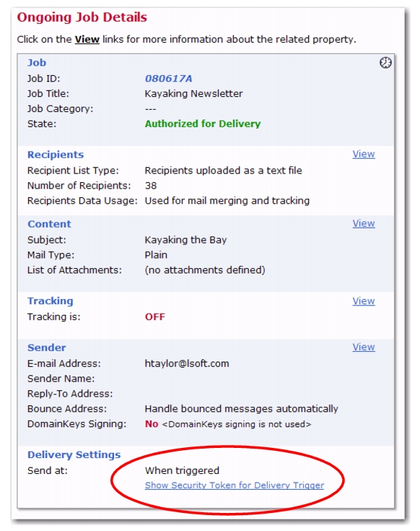
Task: Open the View link for Content
Action: [x=364, y=223]
